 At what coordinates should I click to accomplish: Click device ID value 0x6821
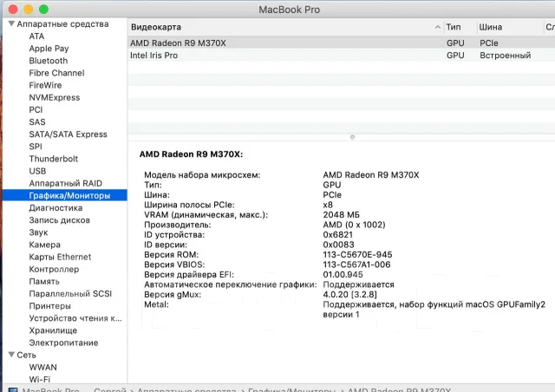(x=337, y=235)
